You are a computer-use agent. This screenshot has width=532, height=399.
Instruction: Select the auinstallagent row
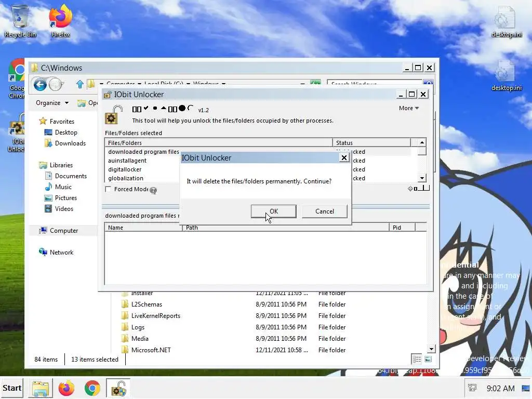pyautogui.click(x=127, y=161)
